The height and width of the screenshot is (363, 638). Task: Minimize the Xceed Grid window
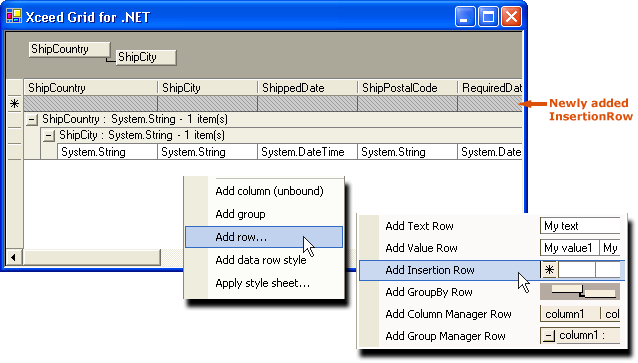coord(465,17)
